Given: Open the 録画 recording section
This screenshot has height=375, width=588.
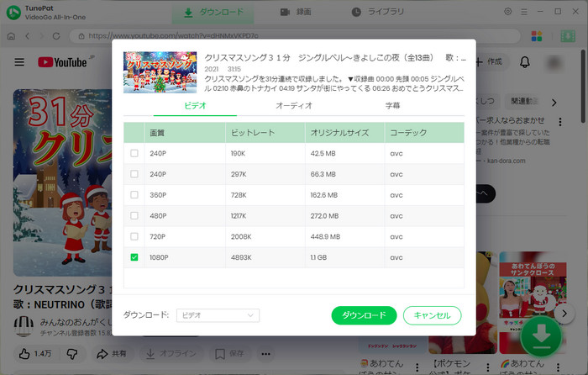Looking at the screenshot, I should tap(296, 13).
